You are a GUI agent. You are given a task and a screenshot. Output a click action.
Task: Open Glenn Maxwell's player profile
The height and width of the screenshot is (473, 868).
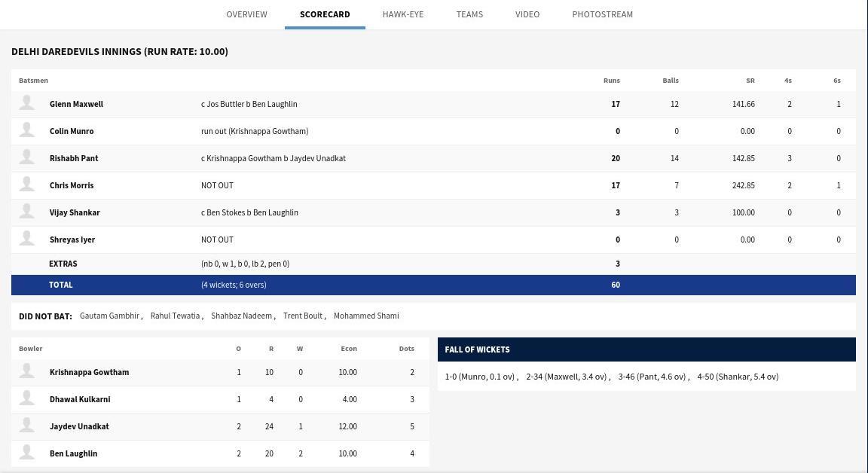[76, 104]
